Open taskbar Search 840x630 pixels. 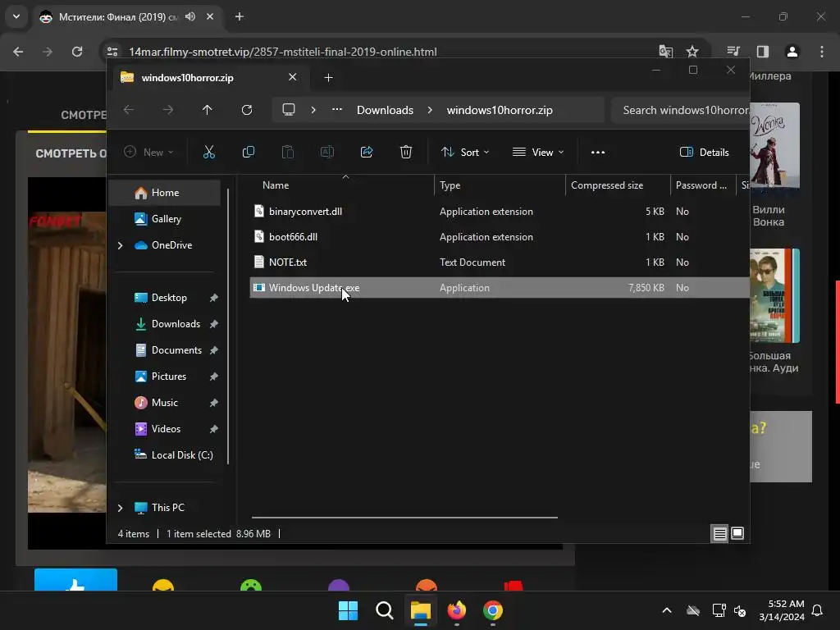384,610
